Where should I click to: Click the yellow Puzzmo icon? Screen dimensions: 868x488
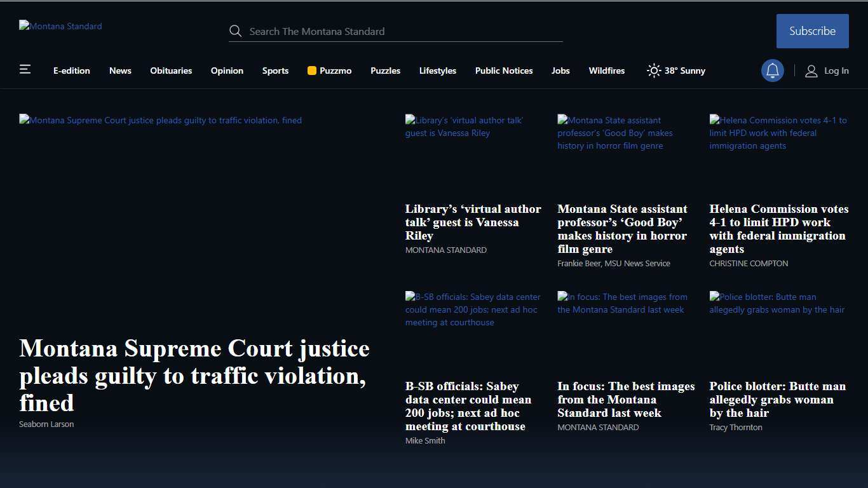point(311,71)
